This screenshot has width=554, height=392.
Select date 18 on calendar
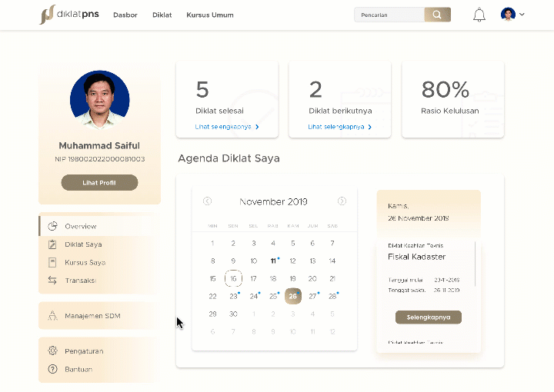coord(273,279)
